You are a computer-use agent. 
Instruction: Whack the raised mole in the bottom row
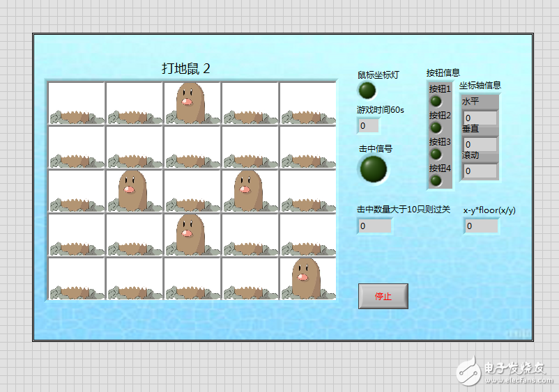point(307,279)
